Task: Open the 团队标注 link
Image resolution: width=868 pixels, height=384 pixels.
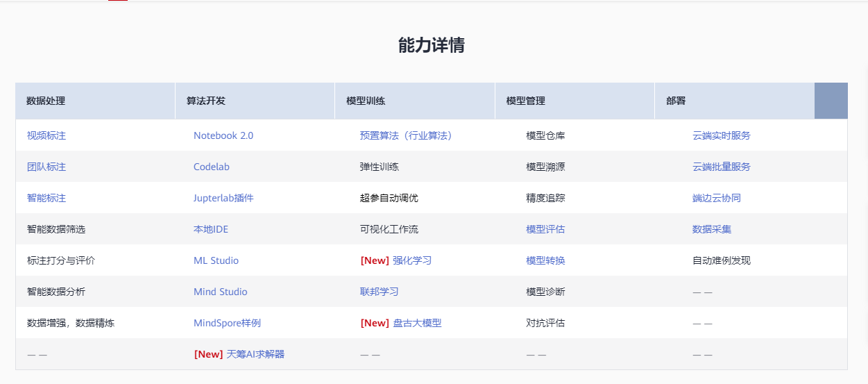Action: [46, 167]
